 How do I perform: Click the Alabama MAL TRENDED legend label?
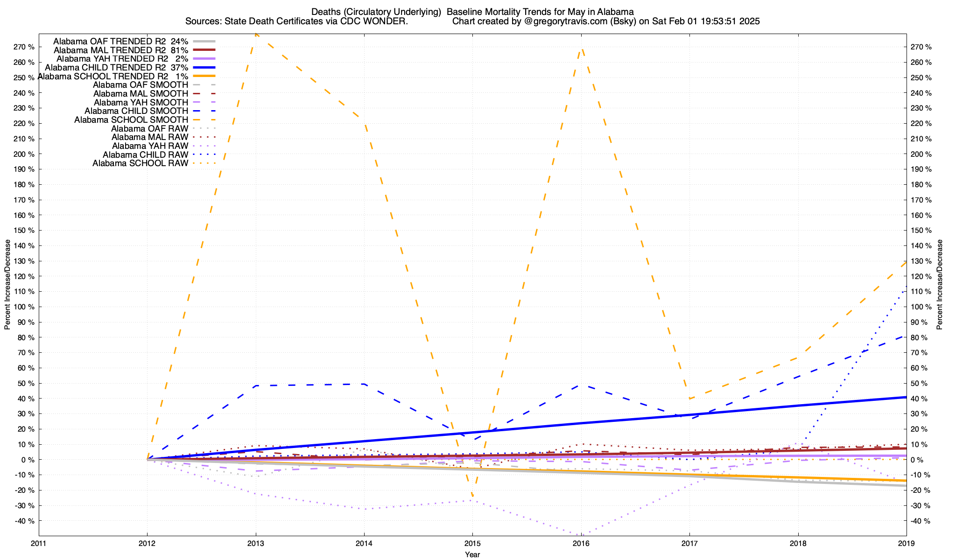[120, 50]
